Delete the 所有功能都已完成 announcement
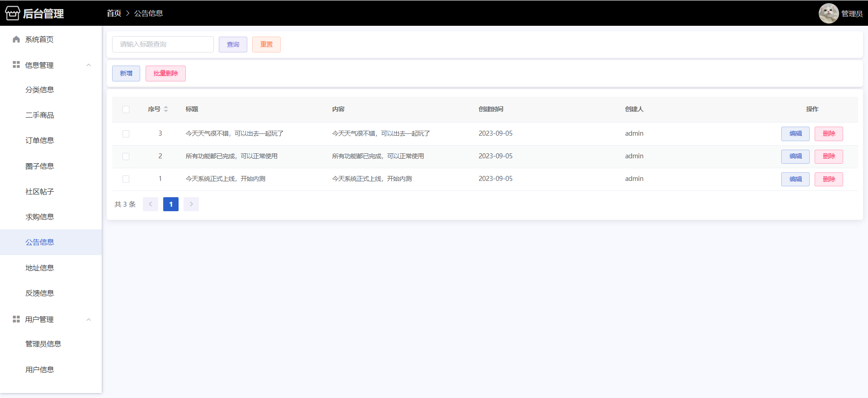Viewport: 868px width, 398px height. (x=829, y=156)
